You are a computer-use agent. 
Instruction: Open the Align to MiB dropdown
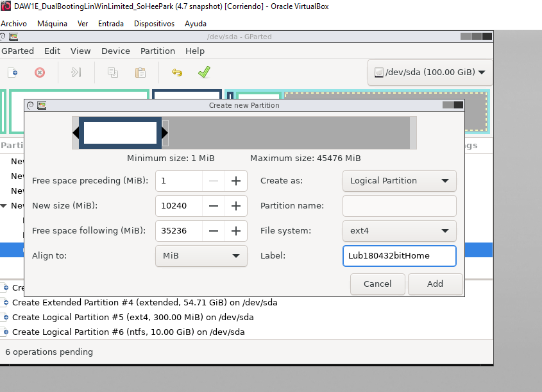pyautogui.click(x=201, y=256)
